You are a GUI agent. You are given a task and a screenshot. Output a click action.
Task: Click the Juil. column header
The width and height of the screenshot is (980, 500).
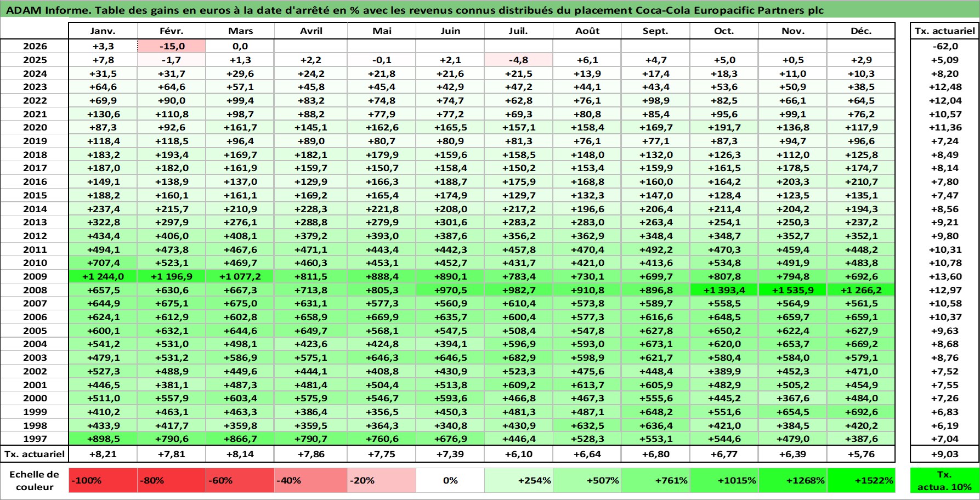pyautogui.click(x=518, y=31)
